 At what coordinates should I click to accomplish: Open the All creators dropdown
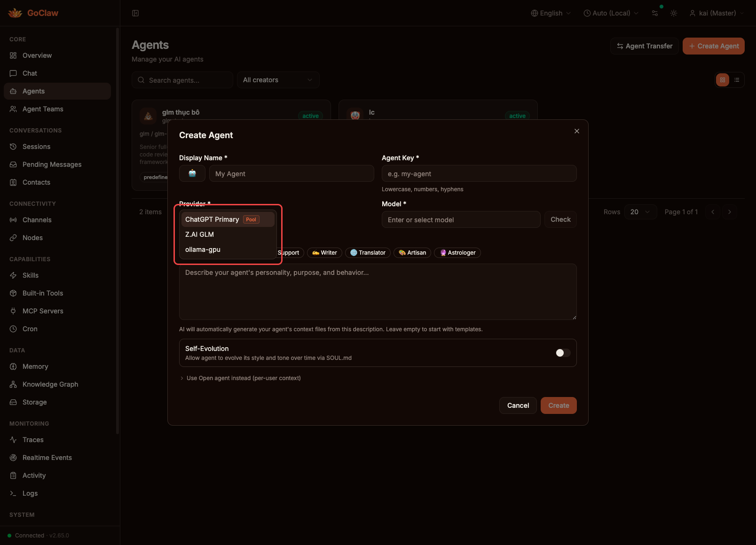coord(278,80)
